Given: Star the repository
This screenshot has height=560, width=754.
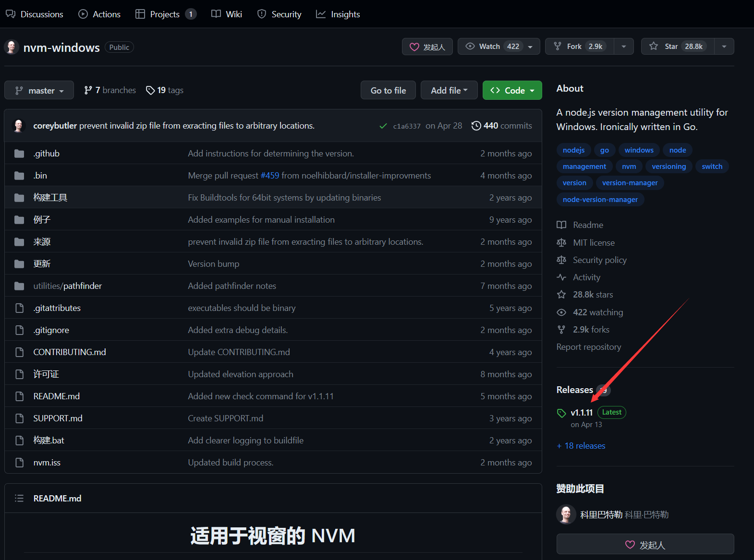Looking at the screenshot, I should 678,47.
